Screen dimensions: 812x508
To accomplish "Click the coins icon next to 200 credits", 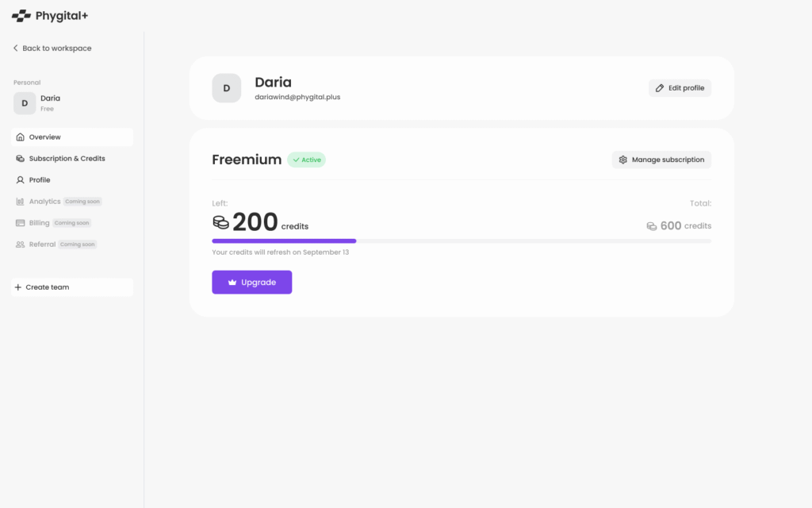I will [x=220, y=224].
